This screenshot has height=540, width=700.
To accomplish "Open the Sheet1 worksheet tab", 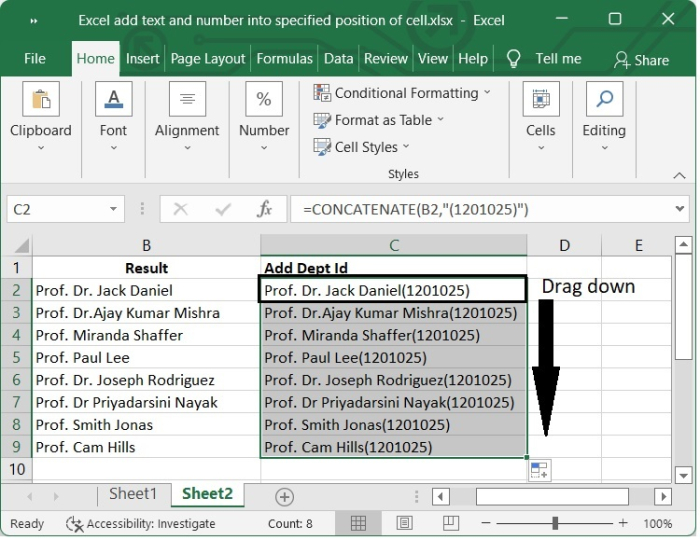I will [x=133, y=494].
